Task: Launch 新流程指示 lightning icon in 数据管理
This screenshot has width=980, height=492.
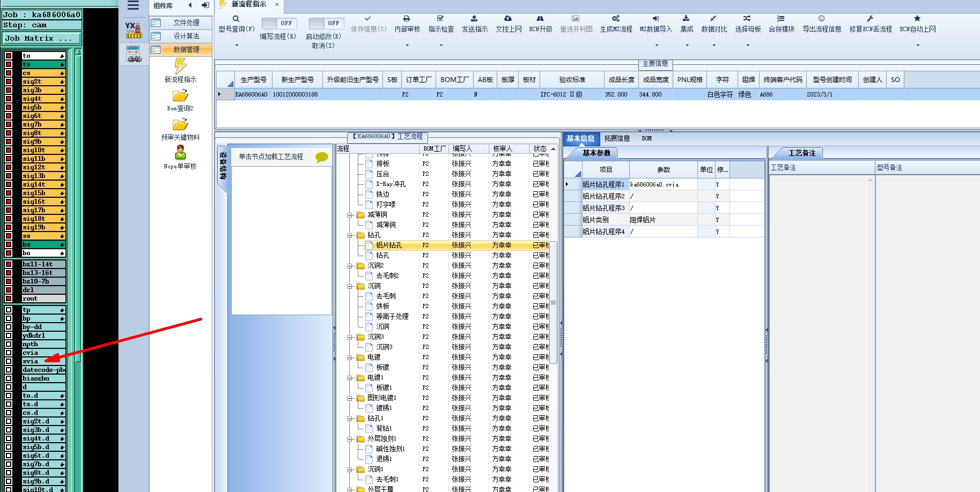Action: point(180,66)
